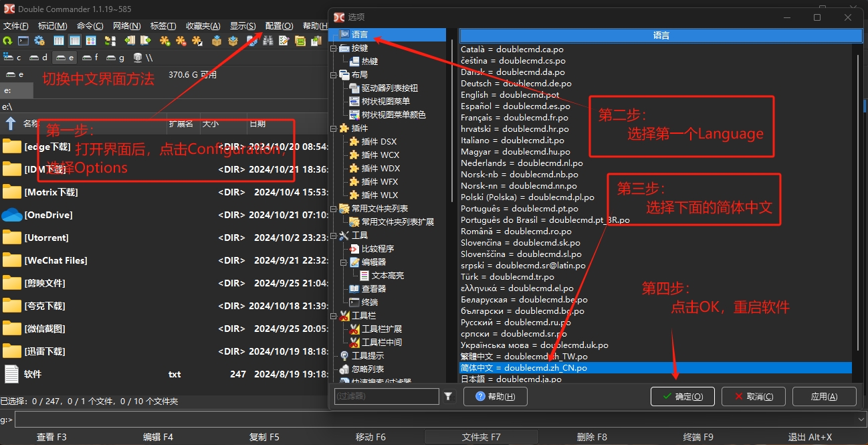Viewport: 868px width, 445px height.
Task: Select Deutsch = doublecmd.de.po language
Action: 516,84
